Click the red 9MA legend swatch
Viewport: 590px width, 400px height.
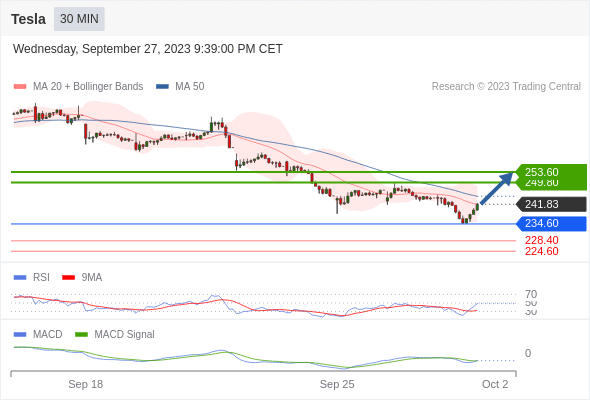(x=68, y=278)
